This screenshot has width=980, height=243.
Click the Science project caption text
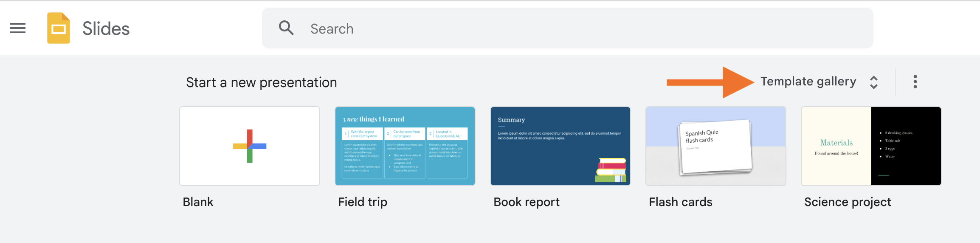click(x=848, y=202)
